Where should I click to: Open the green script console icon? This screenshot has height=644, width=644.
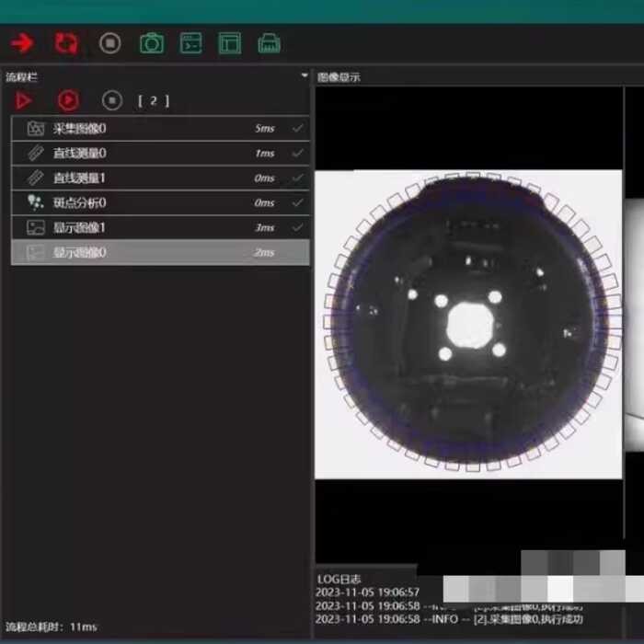coord(191,43)
